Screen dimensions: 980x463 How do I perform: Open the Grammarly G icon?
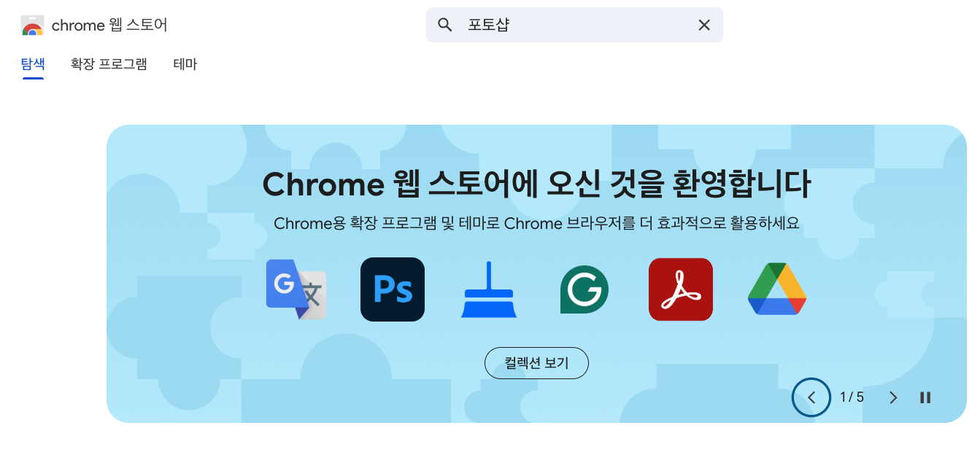pyautogui.click(x=584, y=289)
